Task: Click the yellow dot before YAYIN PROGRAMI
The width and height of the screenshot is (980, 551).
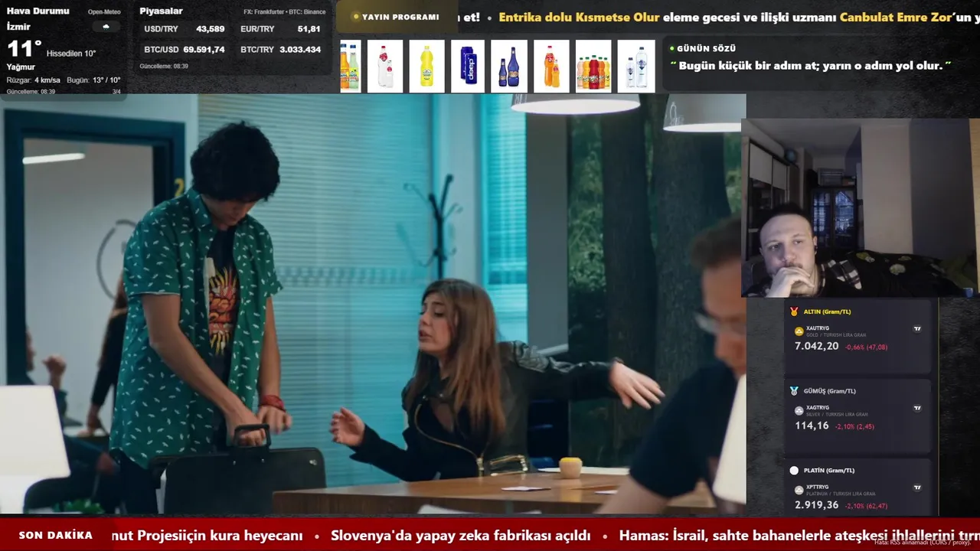Action: (x=356, y=17)
